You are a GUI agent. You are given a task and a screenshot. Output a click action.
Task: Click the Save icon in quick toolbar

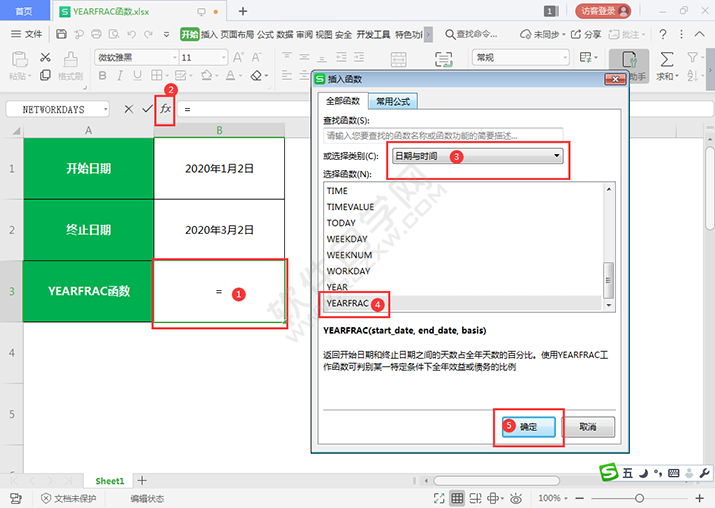61,34
